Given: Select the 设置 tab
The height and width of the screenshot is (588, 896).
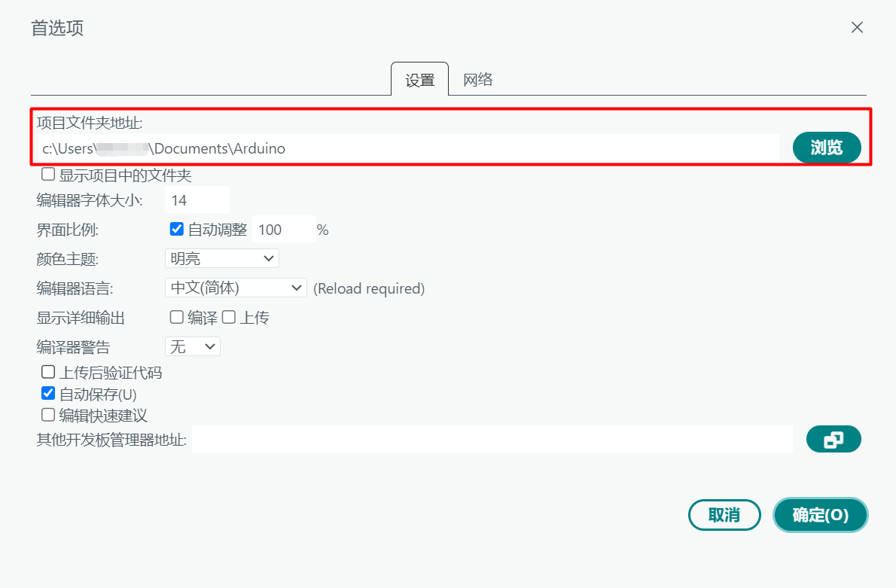Looking at the screenshot, I should pyautogui.click(x=419, y=80).
